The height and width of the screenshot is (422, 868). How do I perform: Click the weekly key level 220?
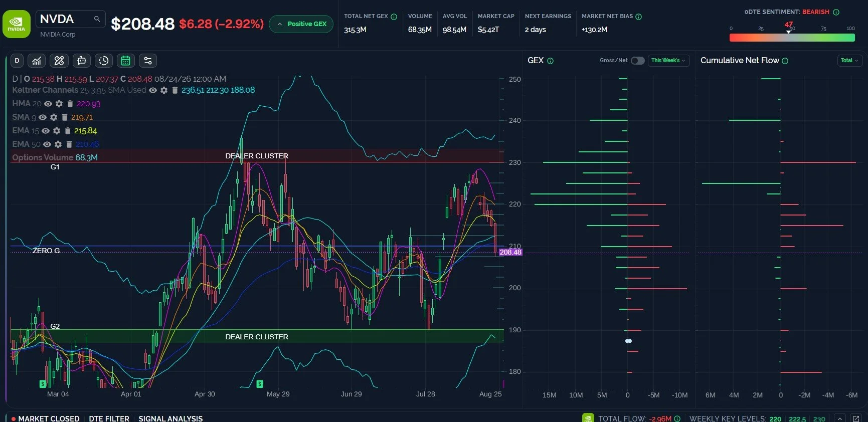tap(775, 419)
